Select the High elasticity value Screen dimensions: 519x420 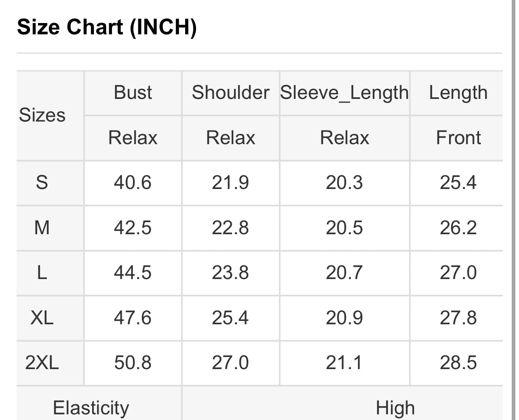coord(395,407)
